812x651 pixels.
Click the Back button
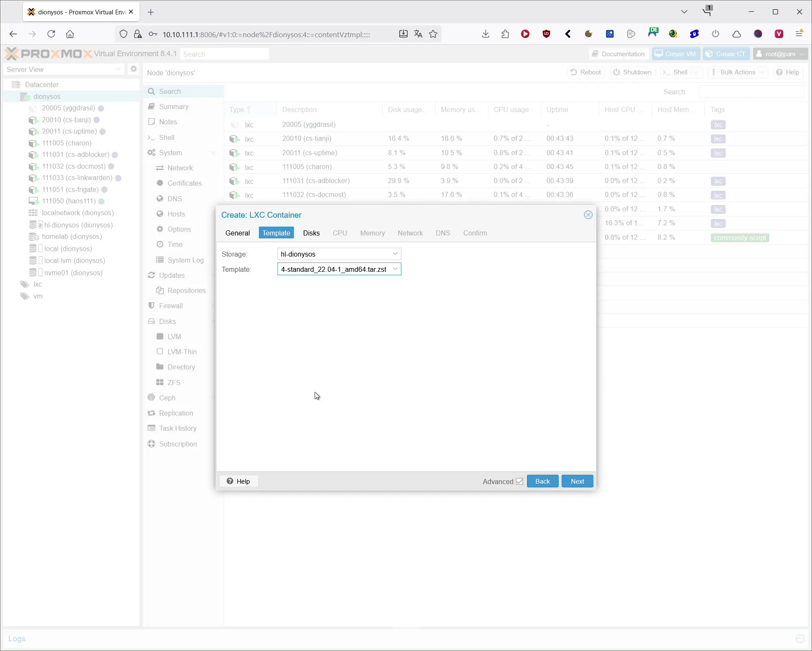click(x=542, y=481)
